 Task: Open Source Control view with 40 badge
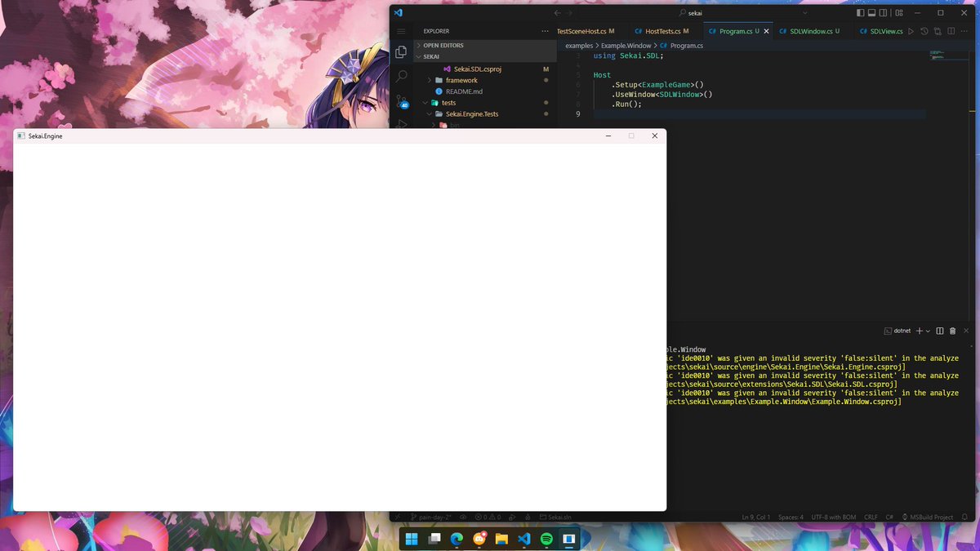pyautogui.click(x=401, y=102)
